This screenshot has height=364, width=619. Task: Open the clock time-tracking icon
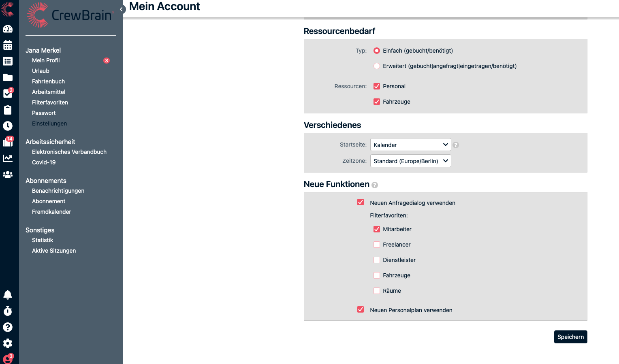pyautogui.click(x=8, y=126)
